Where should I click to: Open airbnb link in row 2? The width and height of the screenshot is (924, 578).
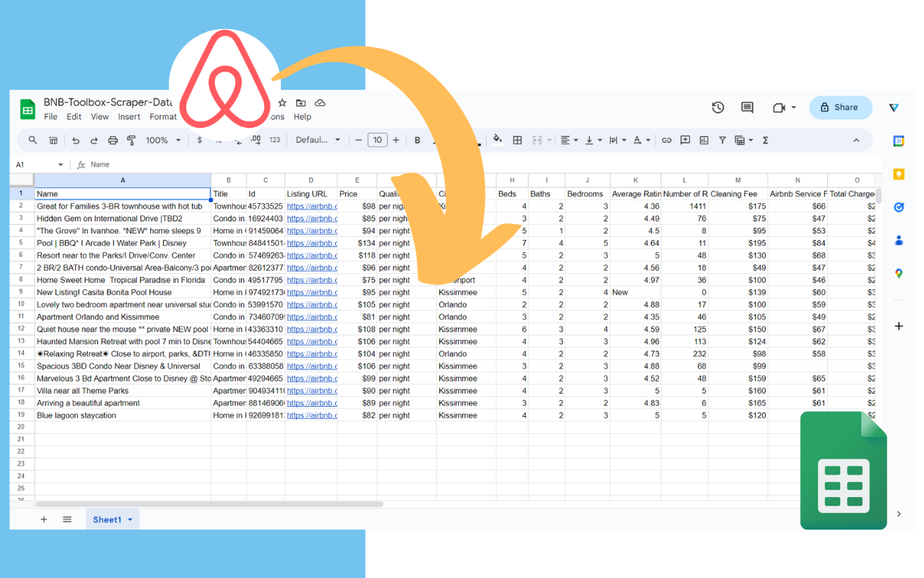click(311, 206)
